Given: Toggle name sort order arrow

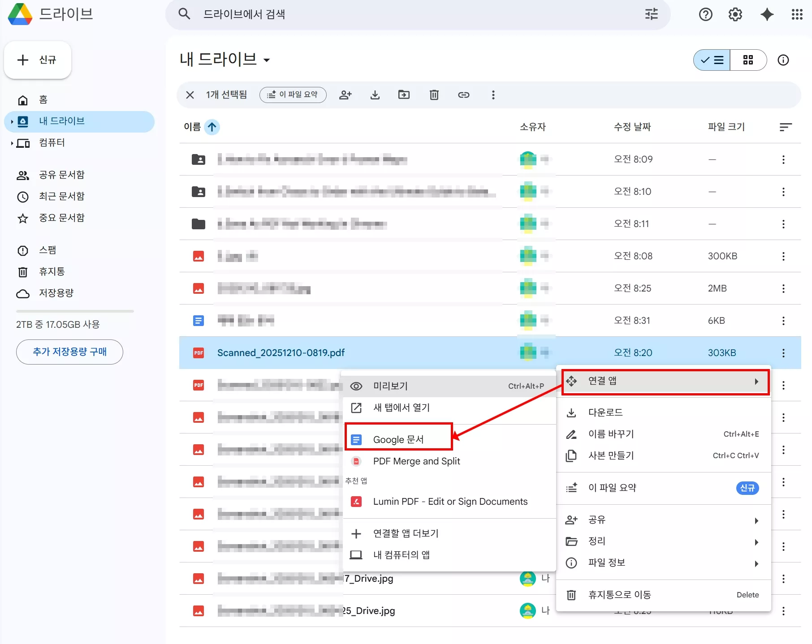Looking at the screenshot, I should pyautogui.click(x=212, y=127).
